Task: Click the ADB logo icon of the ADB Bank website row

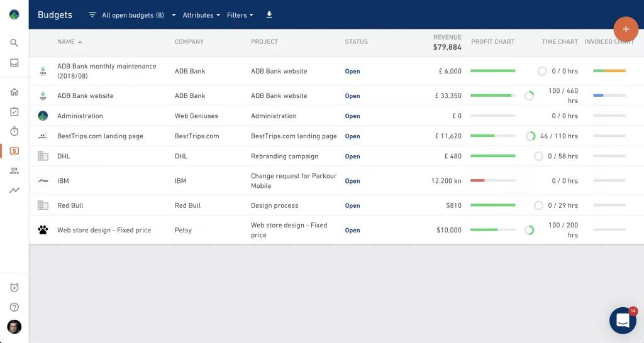Action: click(43, 95)
